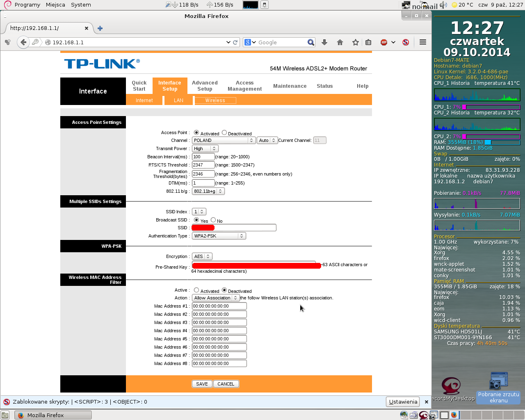Go to Firefox home page
The height and width of the screenshot is (420, 525).
tap(340, 42)
